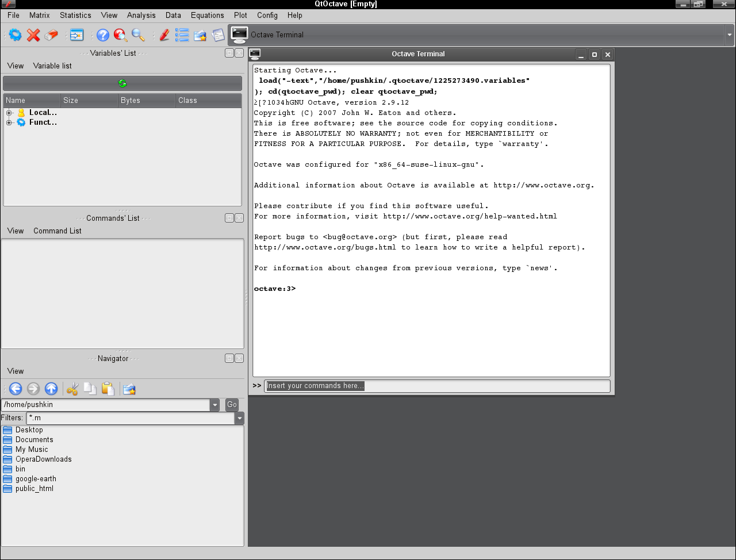Maximize the Octave Terminal inner window
736x560 pixels.
(x=595, y=55)
